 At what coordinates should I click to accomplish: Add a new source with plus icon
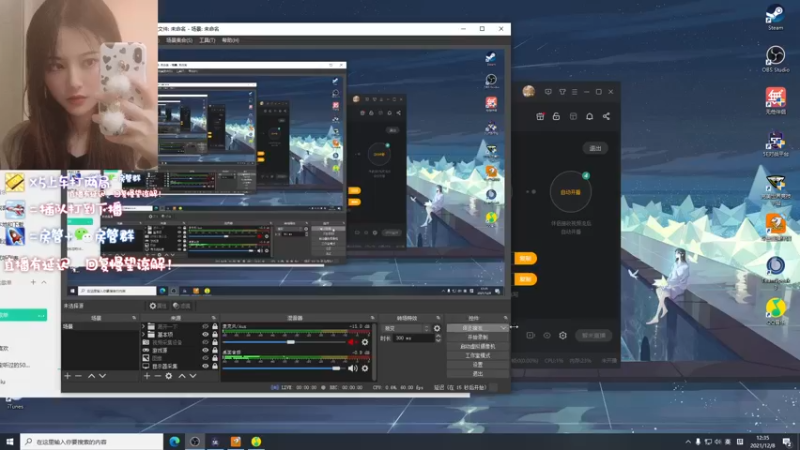click(x=147, y=376)
